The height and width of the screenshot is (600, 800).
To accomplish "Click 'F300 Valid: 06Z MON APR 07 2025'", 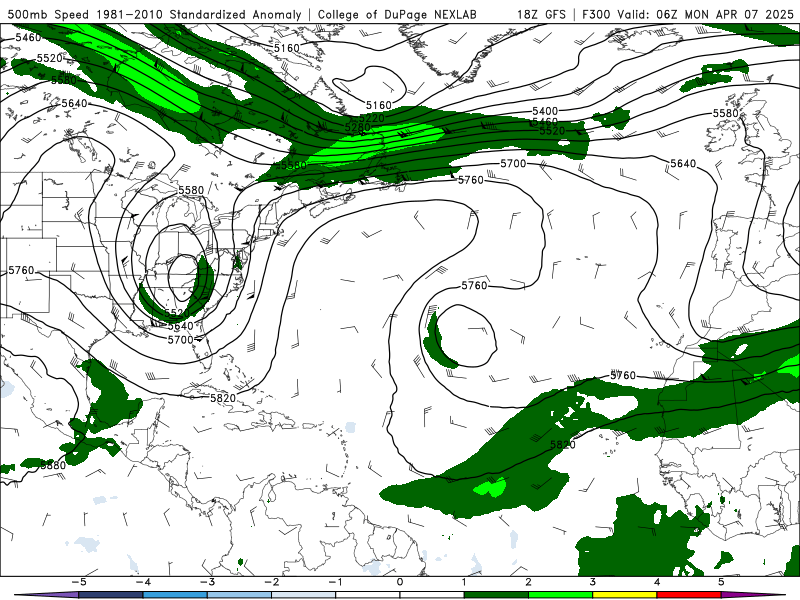I will [687, 14].
